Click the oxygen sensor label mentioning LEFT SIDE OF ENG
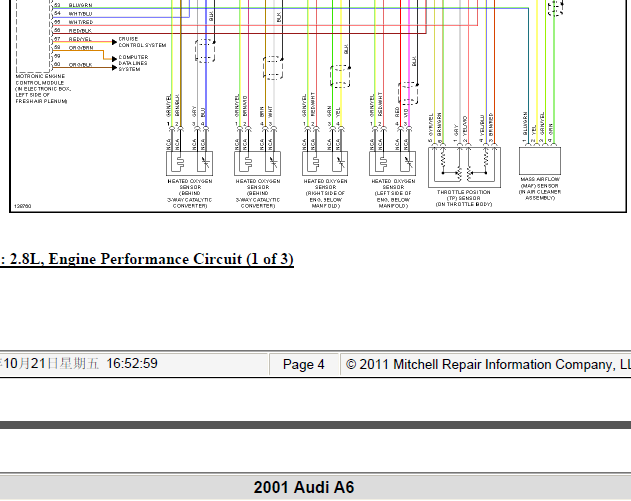This screenshot has width=631, height=501. coord(393,194)
